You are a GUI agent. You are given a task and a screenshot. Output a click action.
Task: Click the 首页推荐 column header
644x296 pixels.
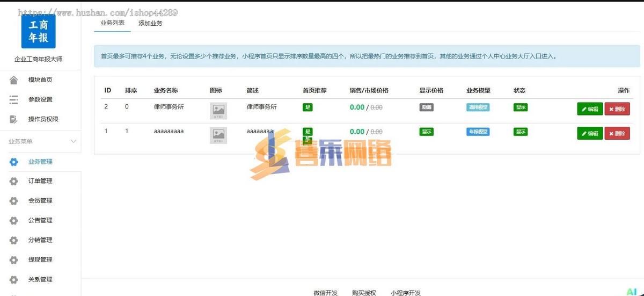[314, 90]
